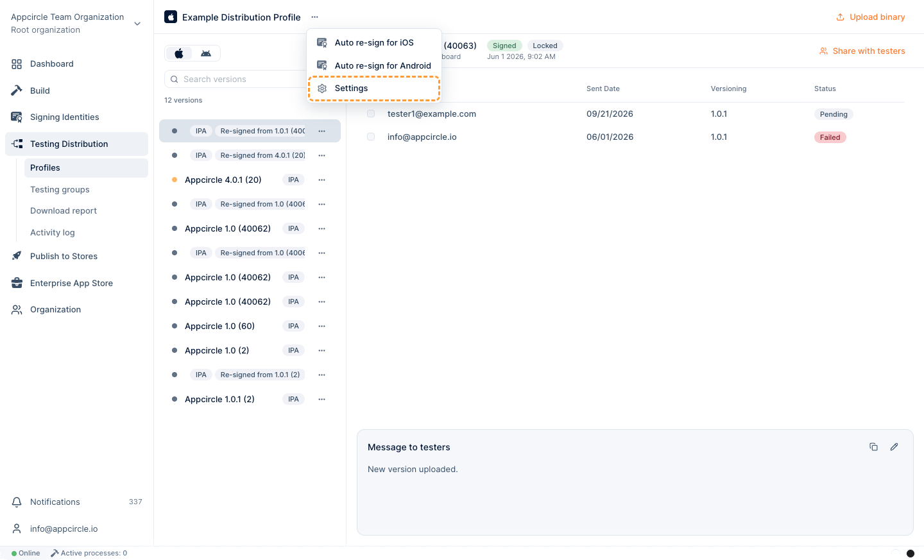924x560 pixels.
Task: Click the profile options ellipsis next to title
Action: [314, 17]
